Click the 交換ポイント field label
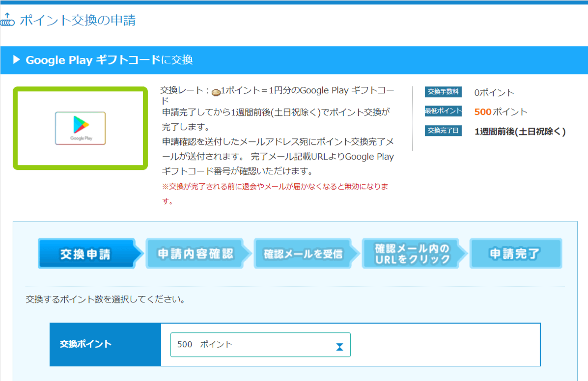 click(85, 344)
